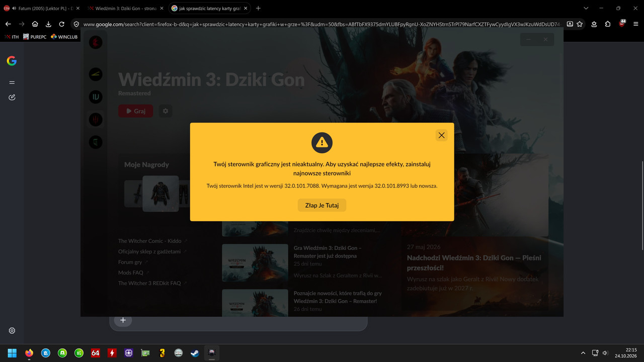The image size is (644, 362).
Task: Open the ITH bookmark
Action: click(x=11, y=37)
